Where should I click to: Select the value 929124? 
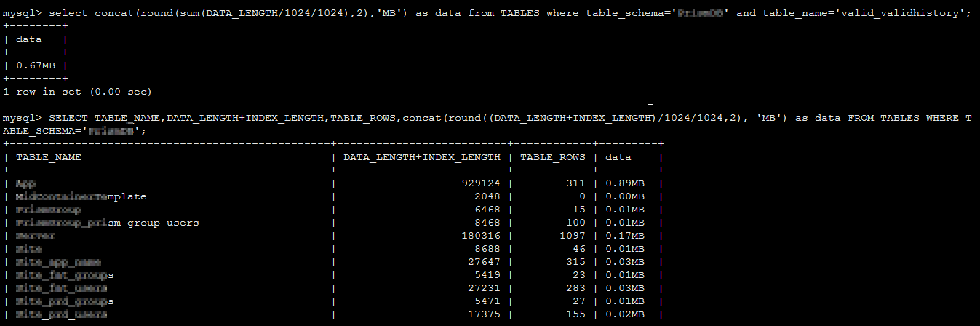tap(481, 183)
